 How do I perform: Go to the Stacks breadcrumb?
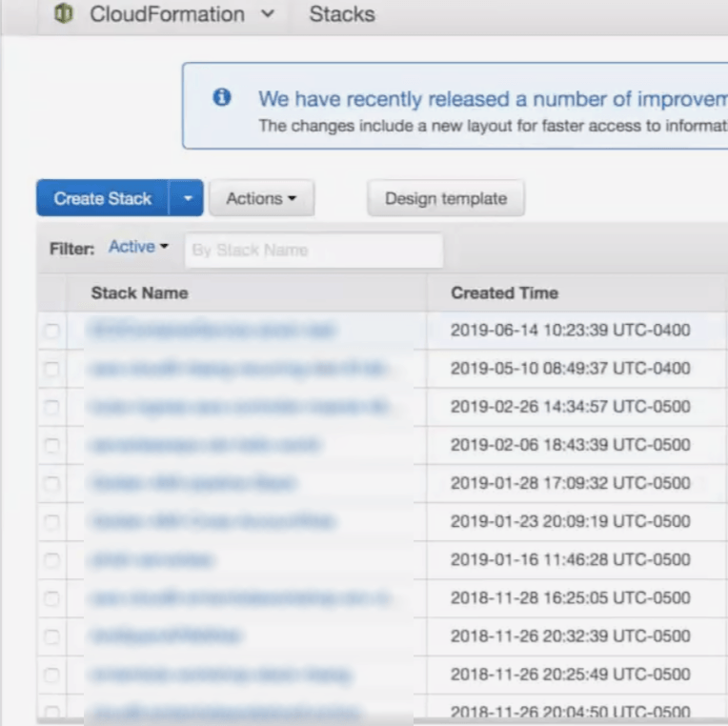[341, 14]
